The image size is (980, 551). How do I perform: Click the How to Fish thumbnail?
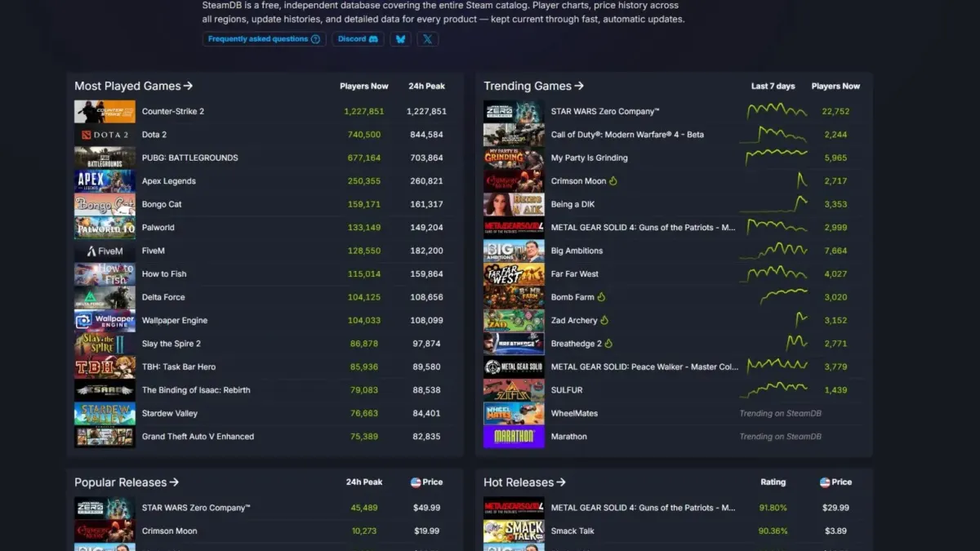coord(105,274)
